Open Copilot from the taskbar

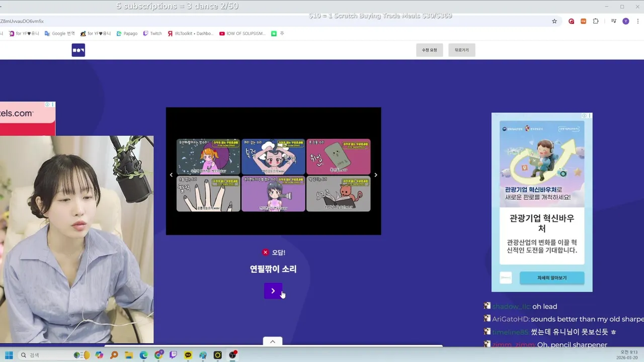99,355
